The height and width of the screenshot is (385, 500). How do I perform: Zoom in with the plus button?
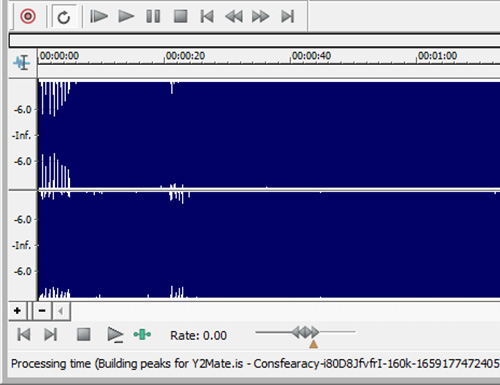click(17, 311)
